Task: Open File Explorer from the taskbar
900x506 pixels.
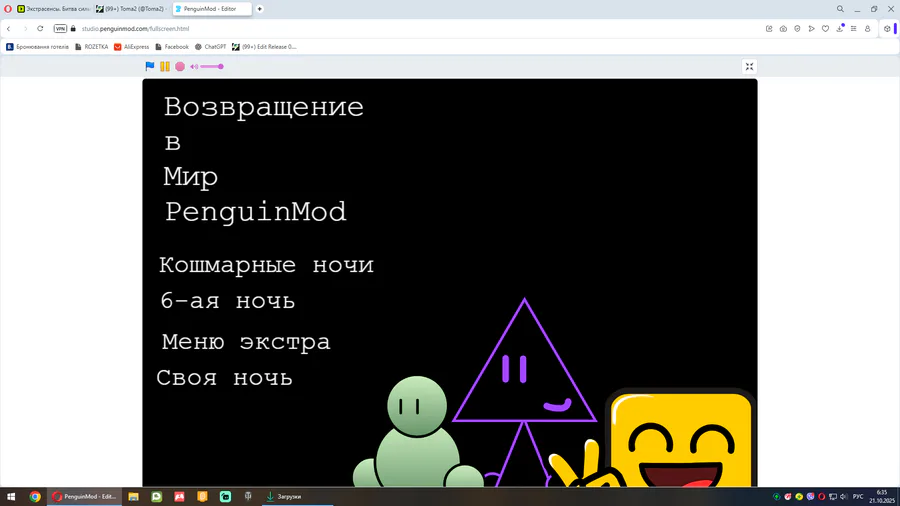Action: [133, 497]
